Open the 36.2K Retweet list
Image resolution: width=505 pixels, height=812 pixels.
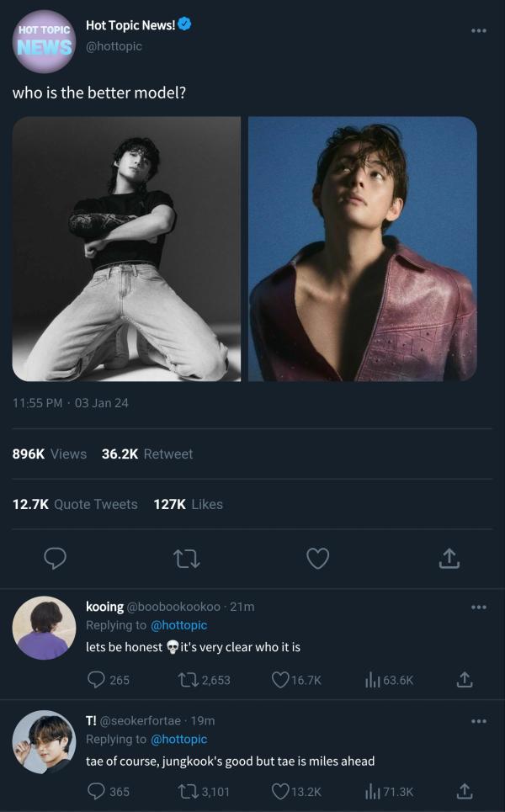click(147, 454)
